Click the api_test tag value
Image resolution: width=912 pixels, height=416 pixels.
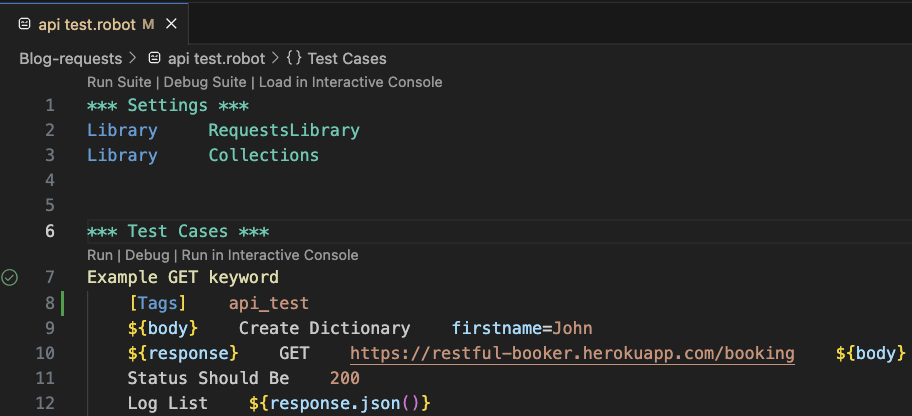[269, 303]
